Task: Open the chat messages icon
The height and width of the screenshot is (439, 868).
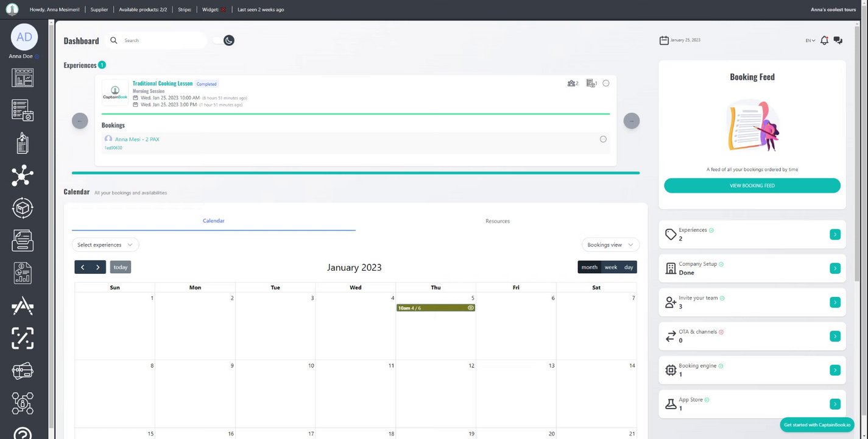Action: coord(838,40)
